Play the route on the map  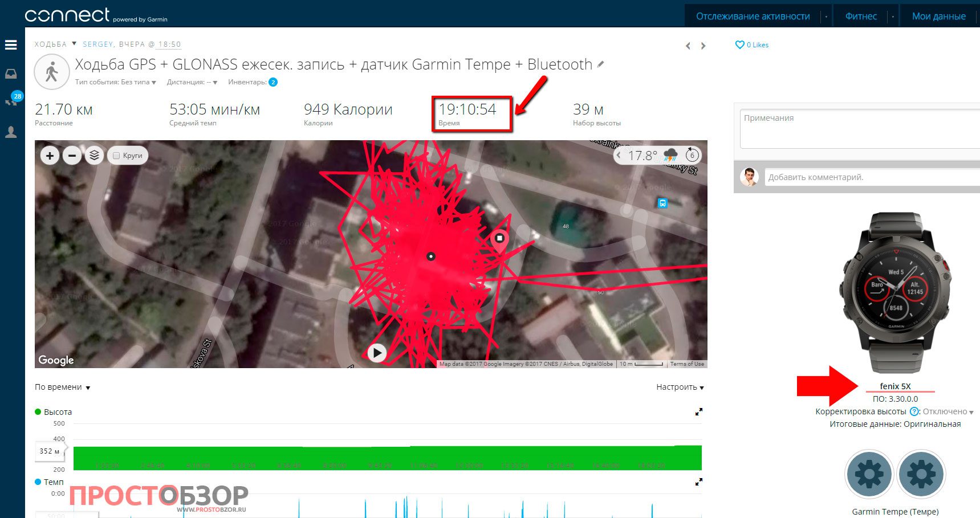point(377,353)
